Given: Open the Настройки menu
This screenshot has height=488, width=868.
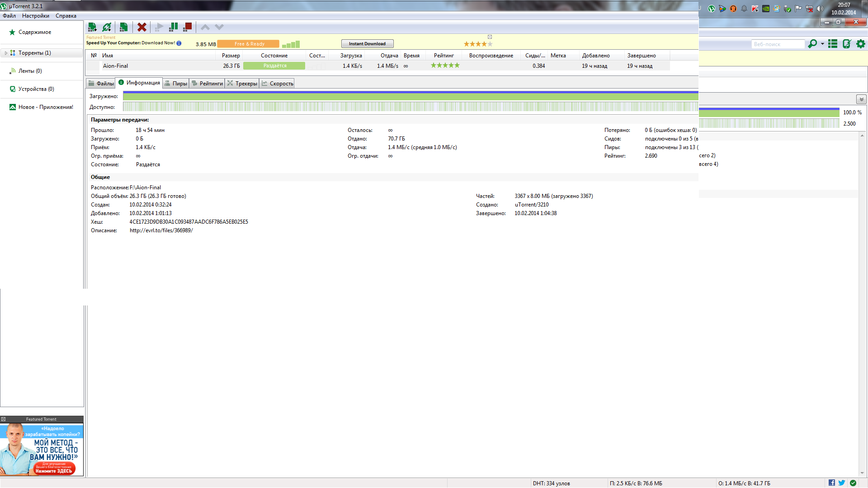Looking at the screenshot, I should click(36, 16).
